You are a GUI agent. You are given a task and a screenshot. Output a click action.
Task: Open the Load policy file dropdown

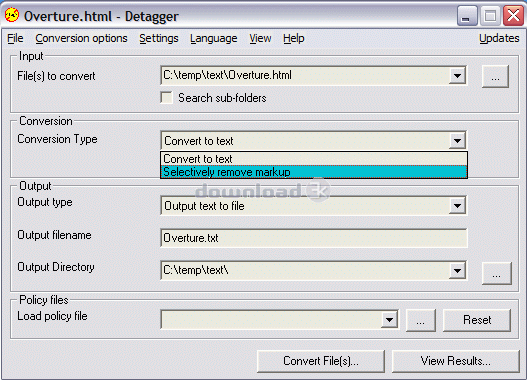(389, 319)
